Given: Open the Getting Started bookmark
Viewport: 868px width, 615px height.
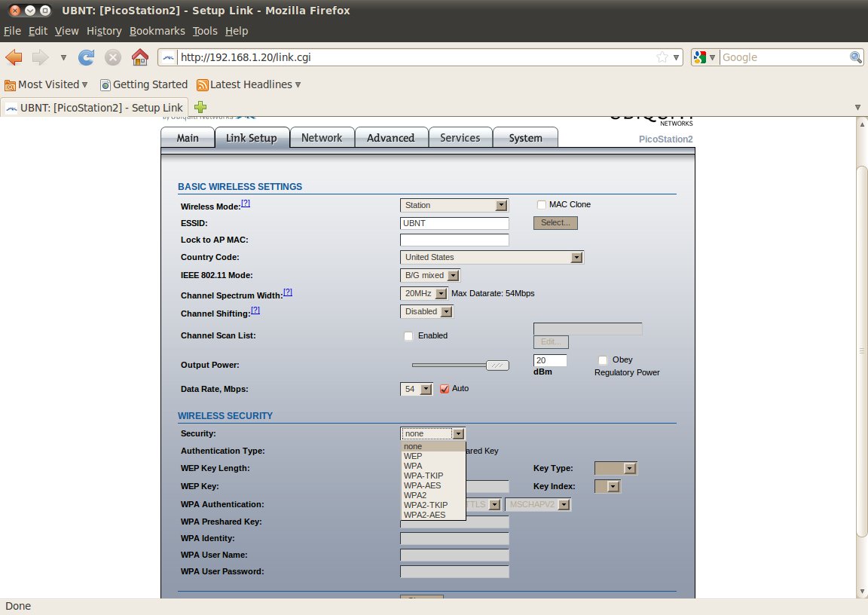Looking at the screenshot, I should point(144,84).
